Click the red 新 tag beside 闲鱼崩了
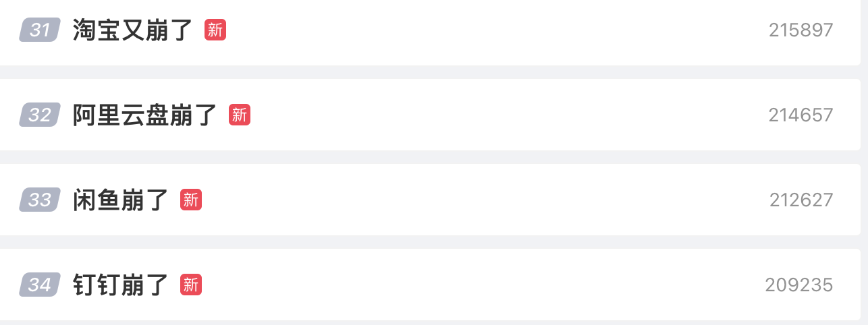 (191, 200)
